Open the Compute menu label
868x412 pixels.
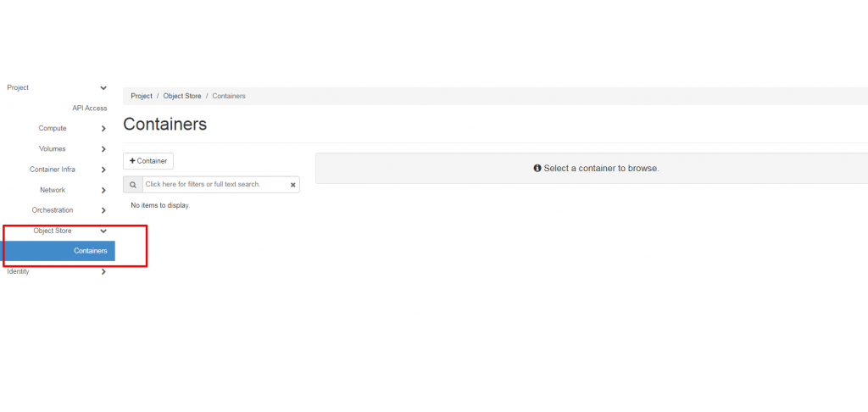pos(53,129)
